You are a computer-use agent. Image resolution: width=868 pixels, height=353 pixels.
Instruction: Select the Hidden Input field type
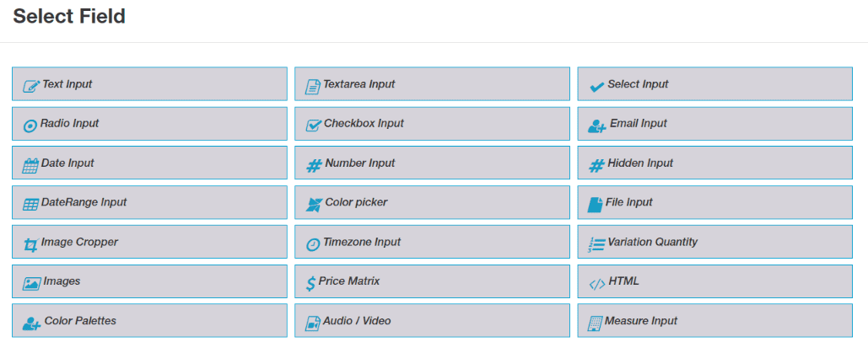(x=714, y=163)
